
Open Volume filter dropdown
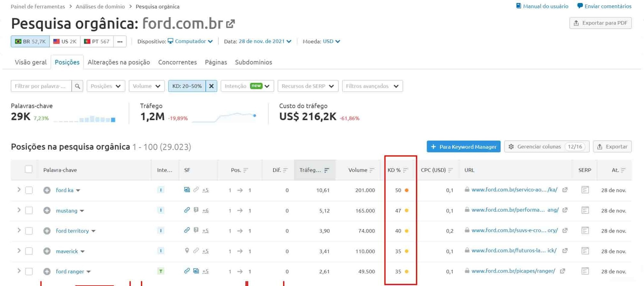147,86
